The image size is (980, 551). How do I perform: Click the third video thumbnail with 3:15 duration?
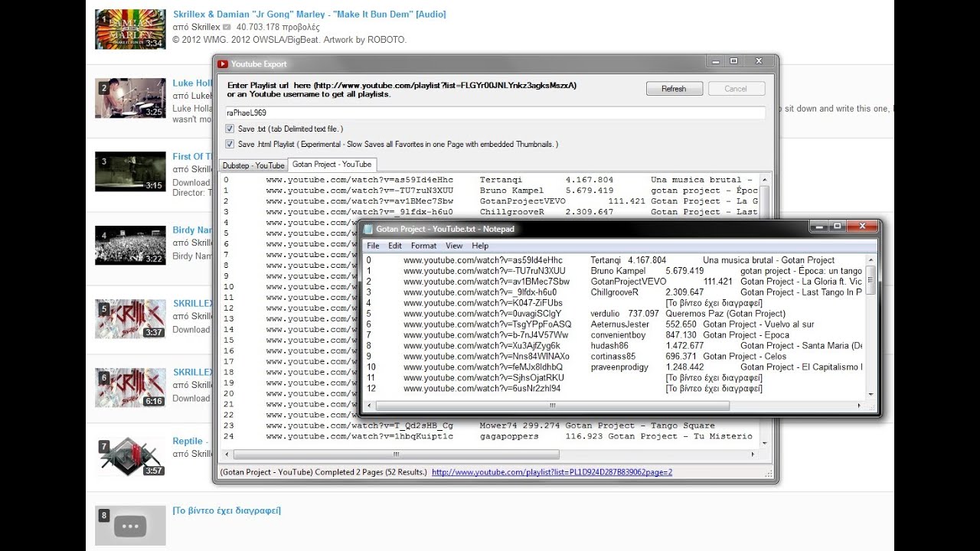[130, 171]
